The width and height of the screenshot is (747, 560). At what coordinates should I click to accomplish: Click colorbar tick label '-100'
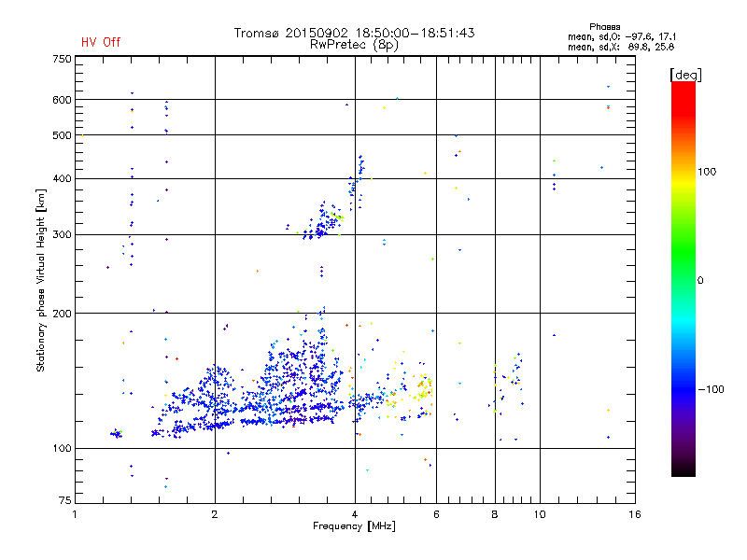pyautogui.click(x=711, y=389)
